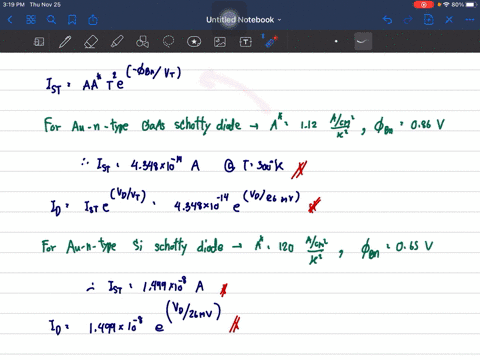480x360 pixels.
Task: Select the laser trail stroke style
Action: [363, 41]
